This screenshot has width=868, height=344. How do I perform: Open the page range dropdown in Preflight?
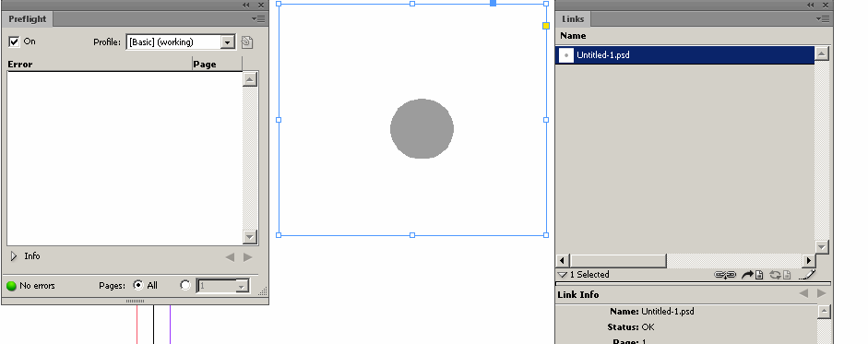tap(242, 286)
